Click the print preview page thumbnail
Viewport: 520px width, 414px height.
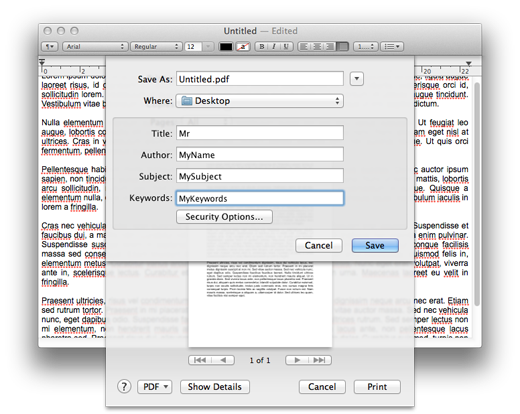tap(260, 303)
